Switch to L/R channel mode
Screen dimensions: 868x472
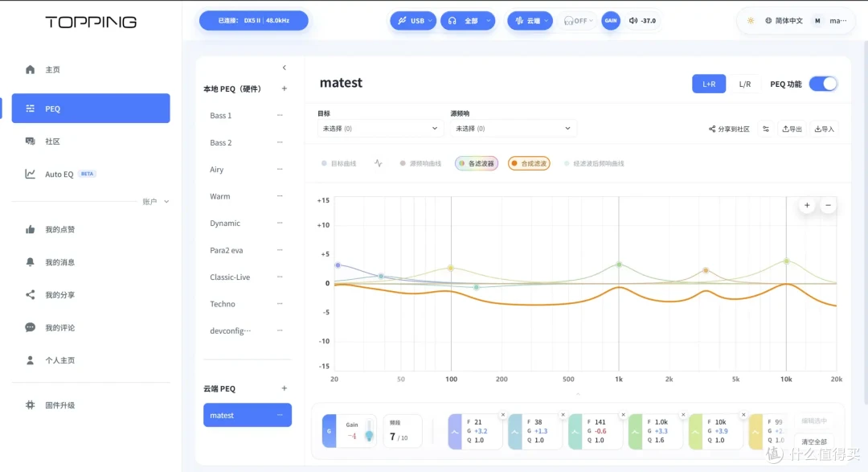point(744,84)
